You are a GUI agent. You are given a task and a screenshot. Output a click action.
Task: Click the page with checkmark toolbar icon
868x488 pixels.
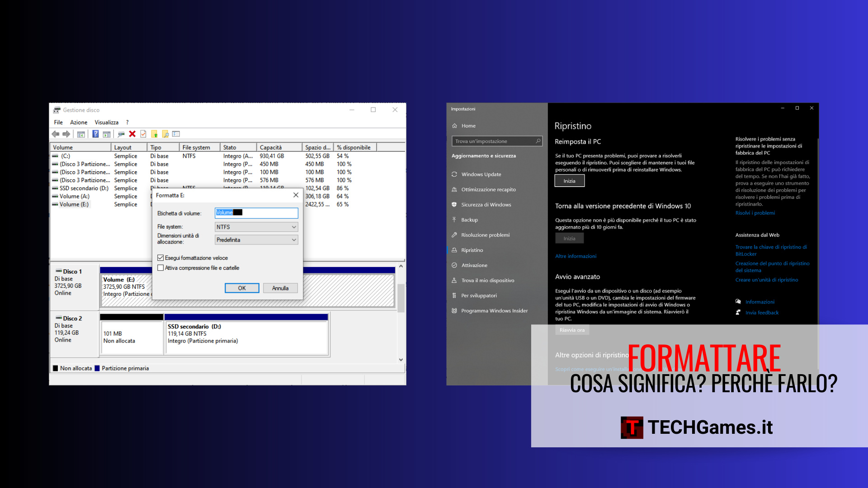[x=143, y=134]
